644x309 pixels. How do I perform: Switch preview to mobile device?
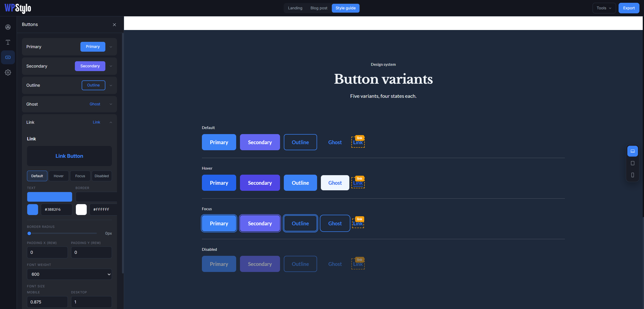[633, 175]
